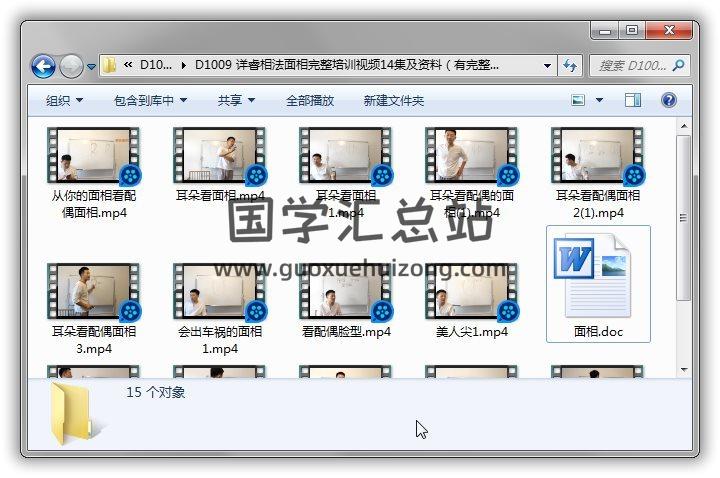Click the 15 个对象 status text
The height and width of the screenshot is (478, 720).
156,392
